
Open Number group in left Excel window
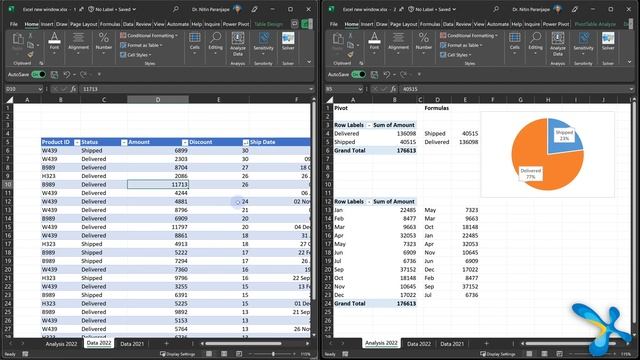tap(104, 42)
